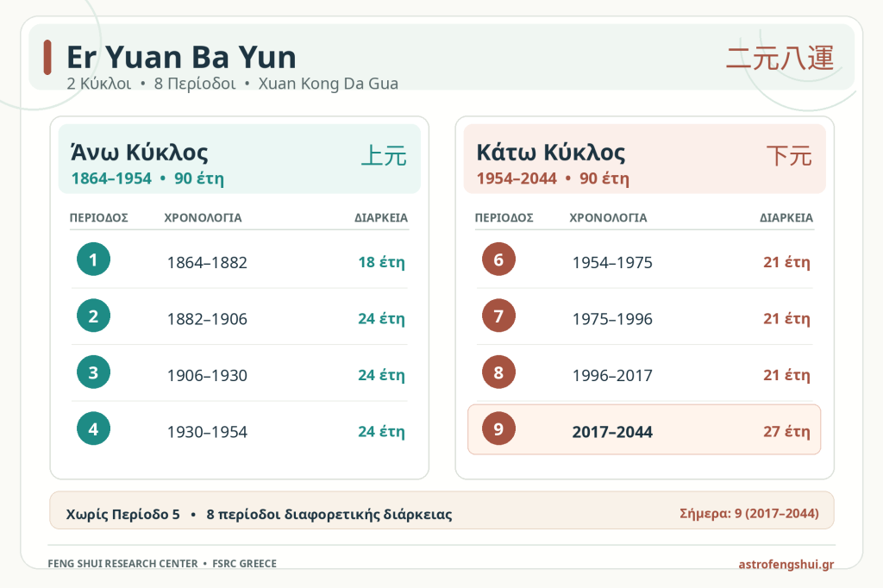Screen dimensions: 883x588
Task: Click the period 8 circle badge
Action: pyautogui.click(x=498, y=372)
